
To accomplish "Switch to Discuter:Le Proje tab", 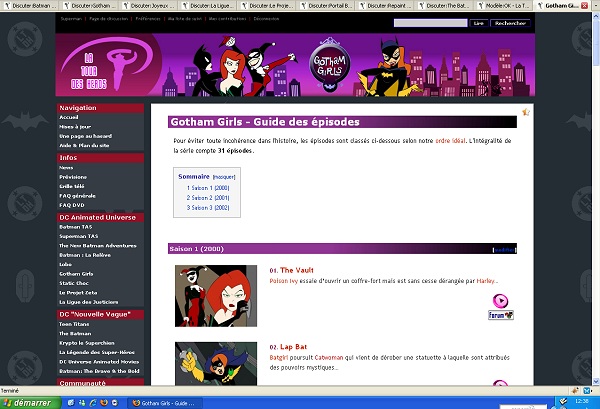I will coord(268,5).
